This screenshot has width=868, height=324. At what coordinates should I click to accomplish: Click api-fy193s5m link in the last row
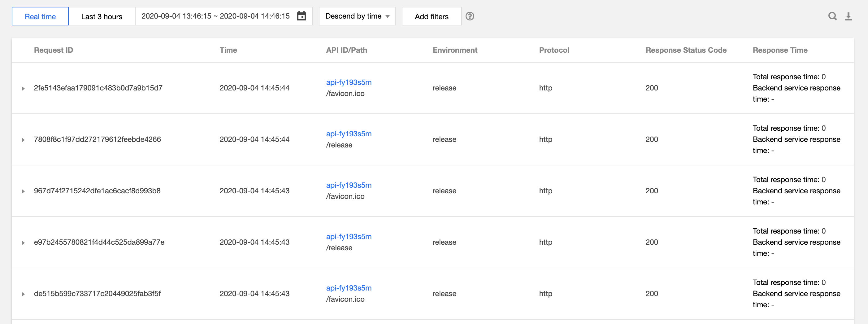pyautogui.click(x=349, y=288)
